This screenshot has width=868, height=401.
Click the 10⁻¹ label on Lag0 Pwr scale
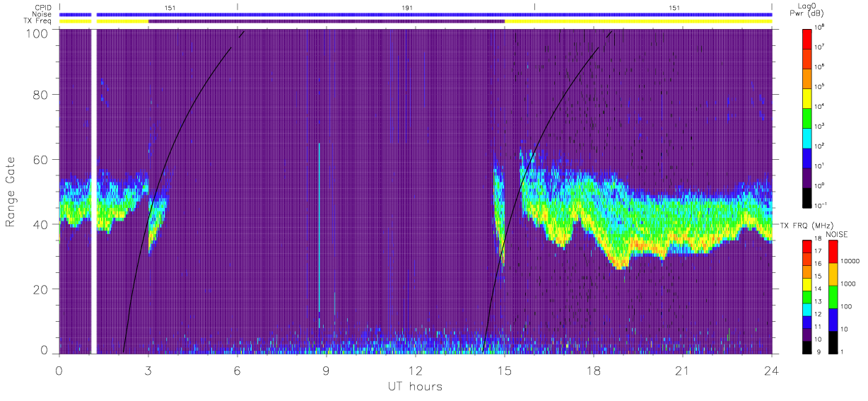(820, 206)
